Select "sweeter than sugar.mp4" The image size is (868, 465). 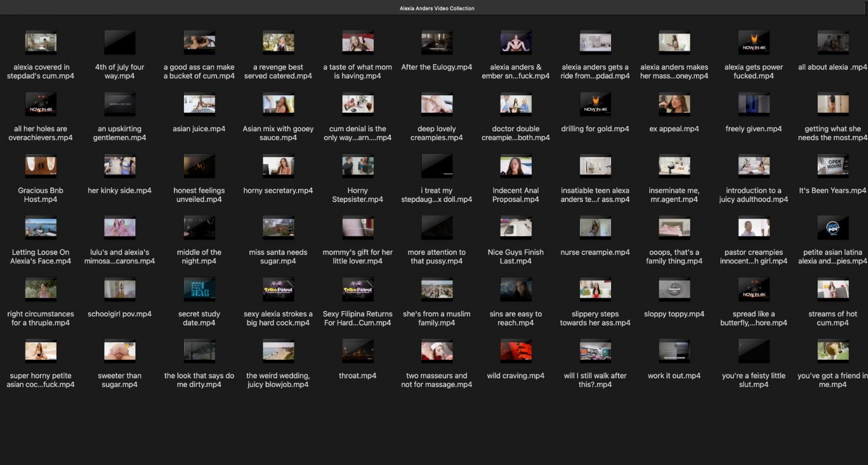[x=119, y=350]
